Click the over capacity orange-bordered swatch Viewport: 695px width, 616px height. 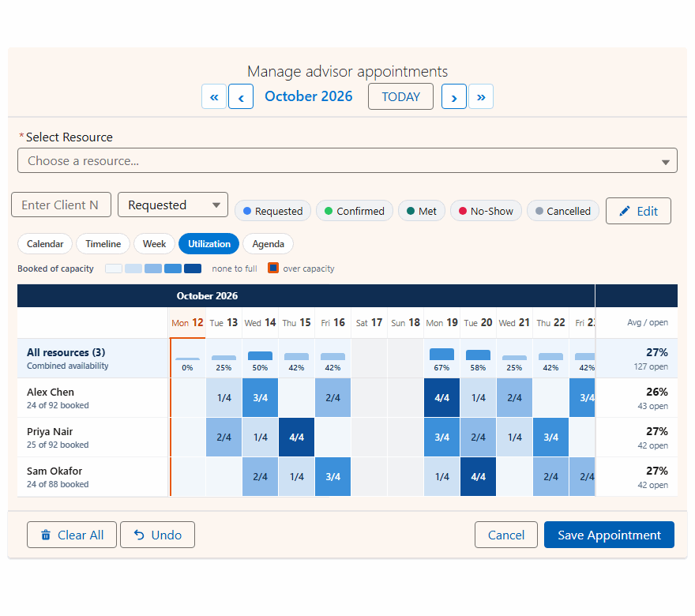[x=273, y=268]
